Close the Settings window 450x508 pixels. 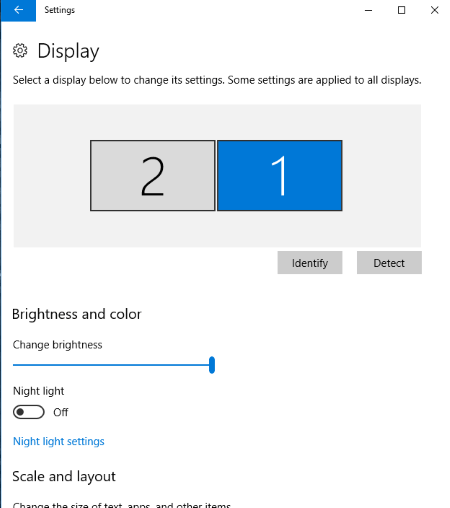pos(434,10)
